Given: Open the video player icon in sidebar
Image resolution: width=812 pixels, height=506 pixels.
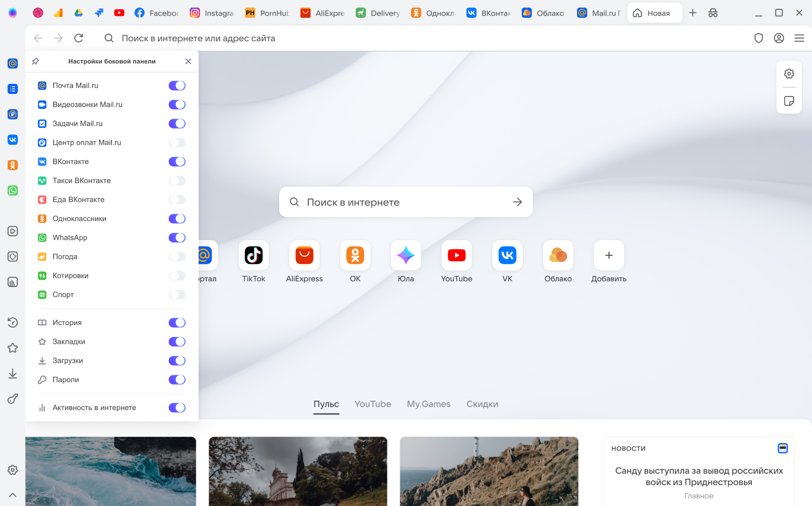Looking at the screenshot, I should [x=13, y=231].
